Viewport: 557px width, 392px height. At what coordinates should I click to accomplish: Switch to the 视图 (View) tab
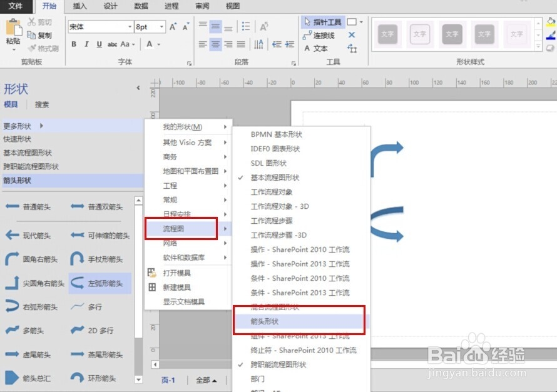point(233,6)
